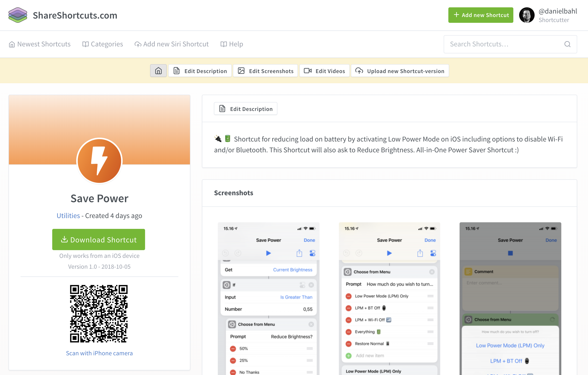Click the Download Shortcut button
588x375 pixels.
pyautogui.click(x=99, y=239)
